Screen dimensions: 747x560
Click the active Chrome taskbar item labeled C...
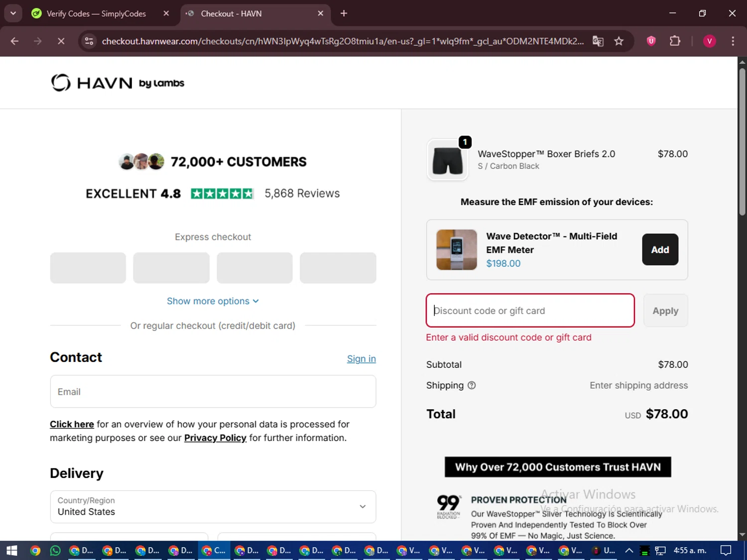(x=213, y=551)
